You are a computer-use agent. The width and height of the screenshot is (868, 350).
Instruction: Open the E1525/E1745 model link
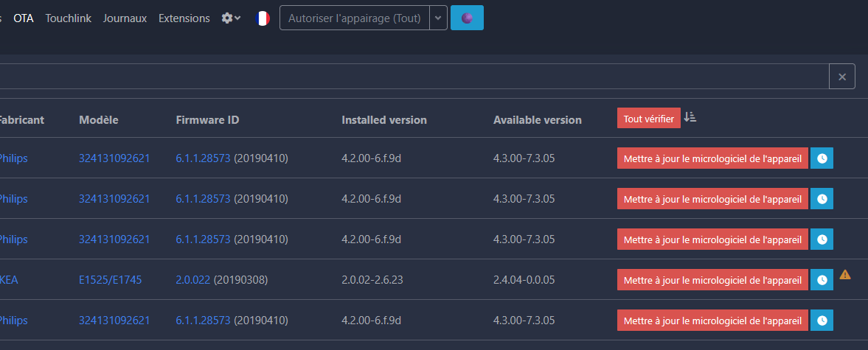pos(110,280)
